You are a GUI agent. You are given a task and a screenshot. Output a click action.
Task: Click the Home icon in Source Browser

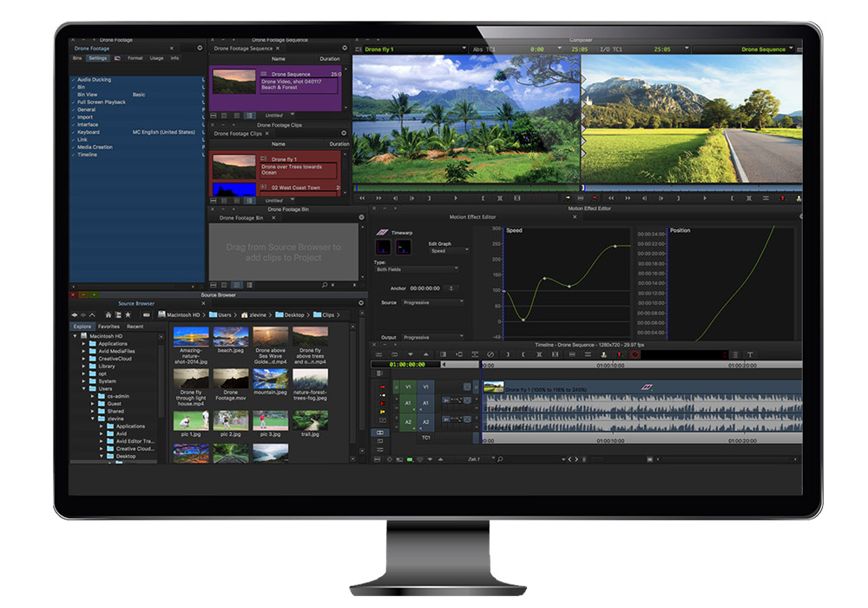(108, 314)
